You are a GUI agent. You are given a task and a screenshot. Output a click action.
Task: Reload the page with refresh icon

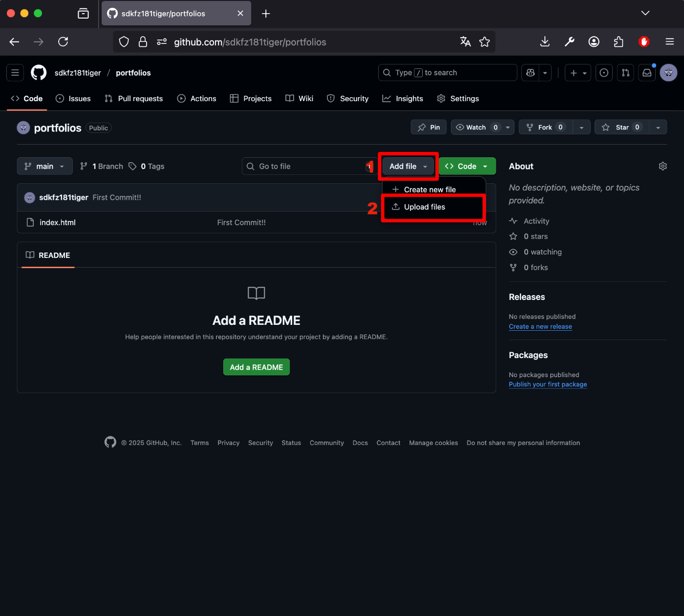tap(63, 42)
